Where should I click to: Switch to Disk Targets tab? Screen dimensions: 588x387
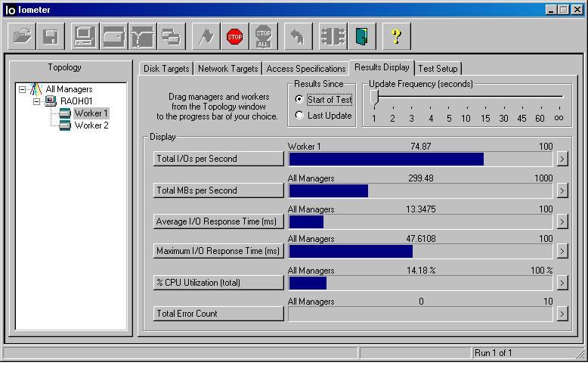pos(166,69)
